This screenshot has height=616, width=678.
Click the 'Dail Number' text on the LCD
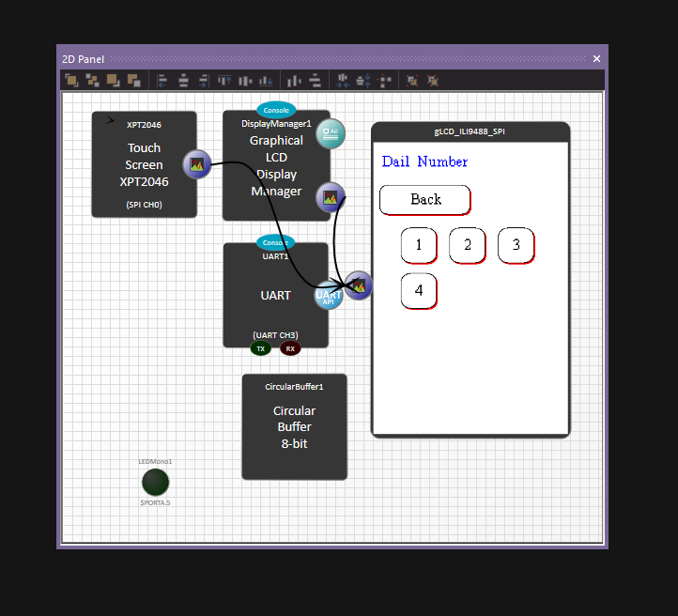[x=424, y=162]
